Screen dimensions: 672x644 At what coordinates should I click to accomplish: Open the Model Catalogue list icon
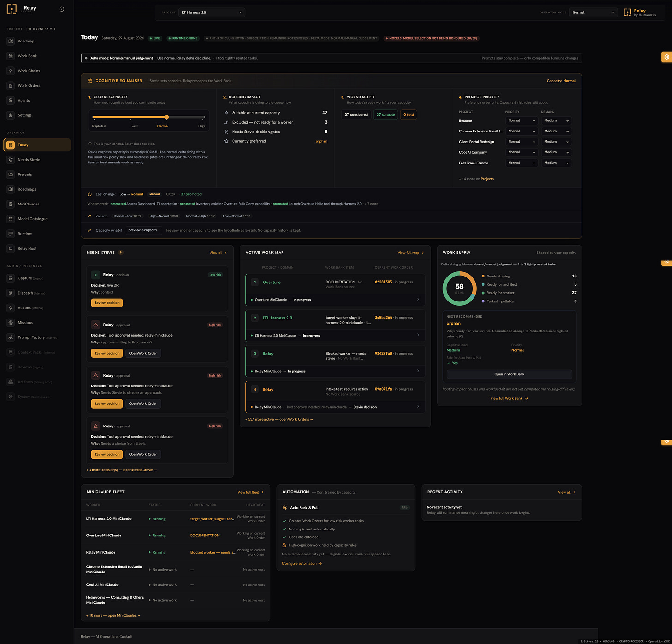(11, 219)
